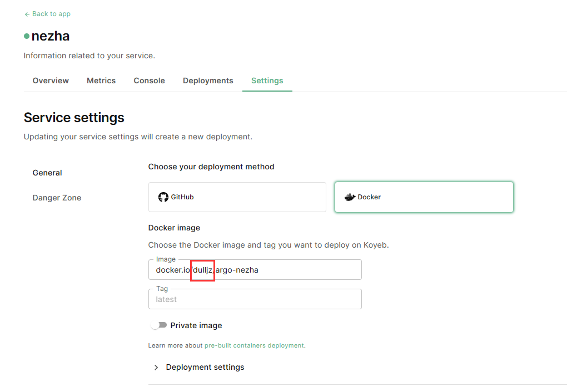Click the nezha service title
This screenshot has height=392, width=567.
50,36
